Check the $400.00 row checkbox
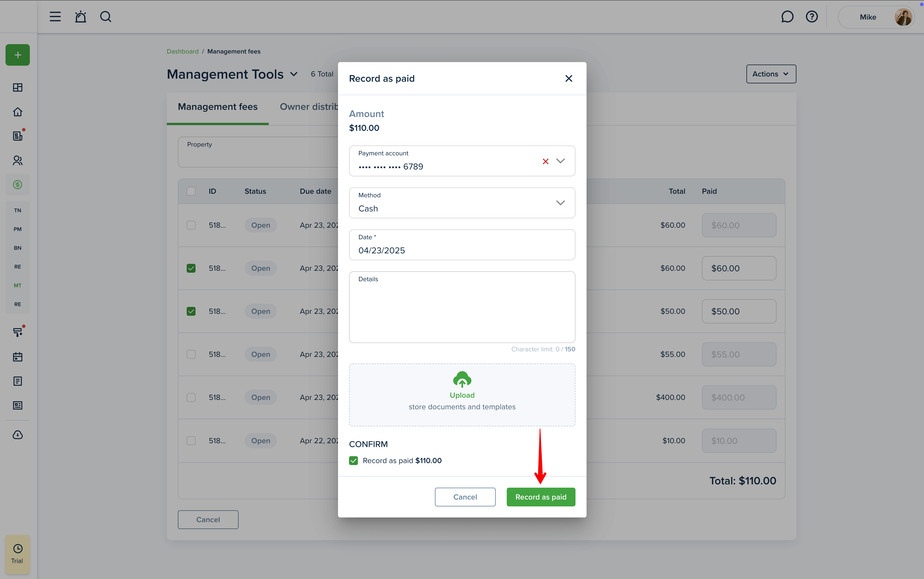The height and width of the screenshot is (579, 924). click(x=191, y=397)
